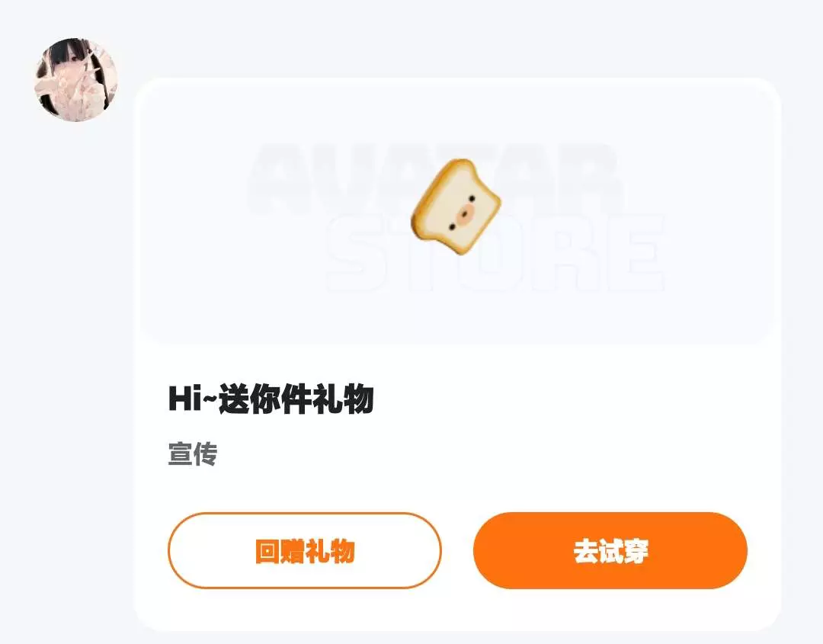
Task: Open the sender's round profile avatar
Action: tap(76, 80)
